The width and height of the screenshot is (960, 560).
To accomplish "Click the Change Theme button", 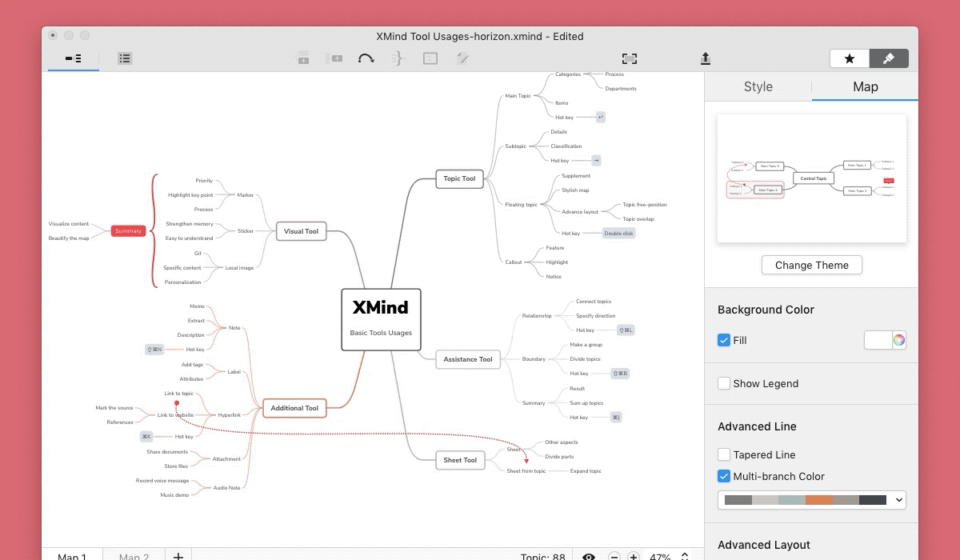I will point(812,265).
